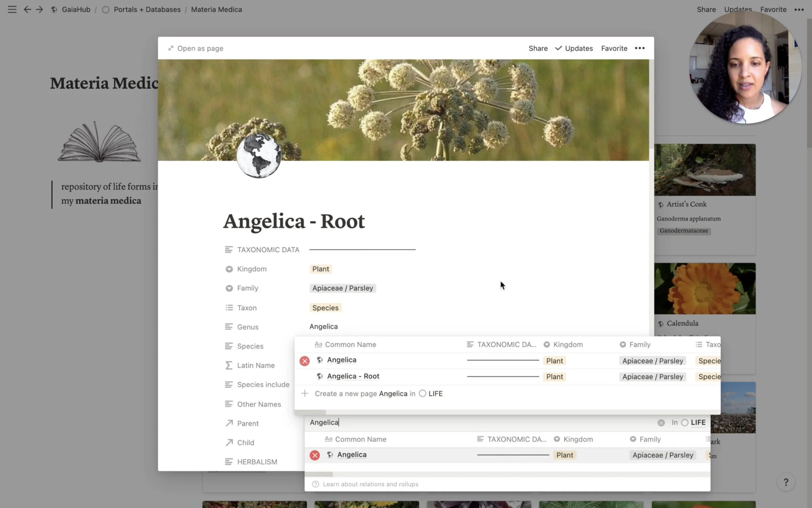Viewport: 812px width, 508px height.
Task: Open the Family Apiaceae / Parsley dropdown
Action: click(342, 288)
